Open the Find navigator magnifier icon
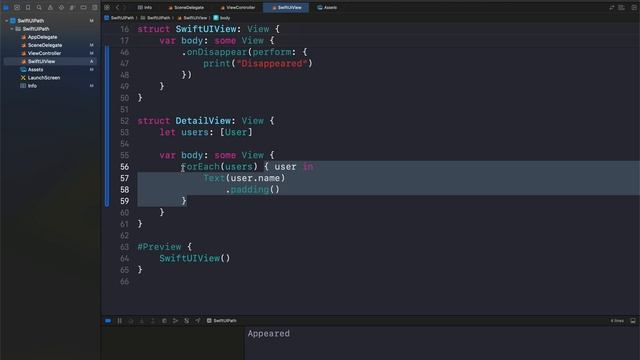This screenshot has width=640, height=360. point(39,7)
